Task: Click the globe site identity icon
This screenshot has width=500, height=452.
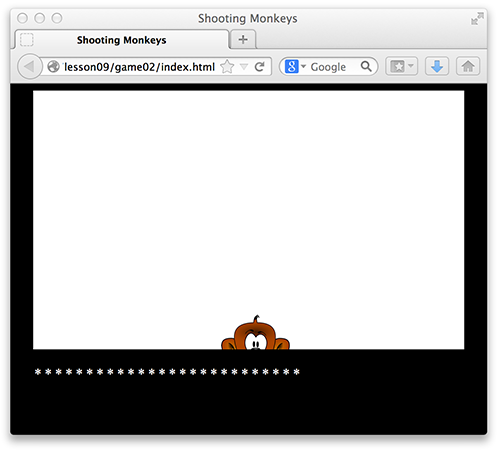Action: point(53,67)
